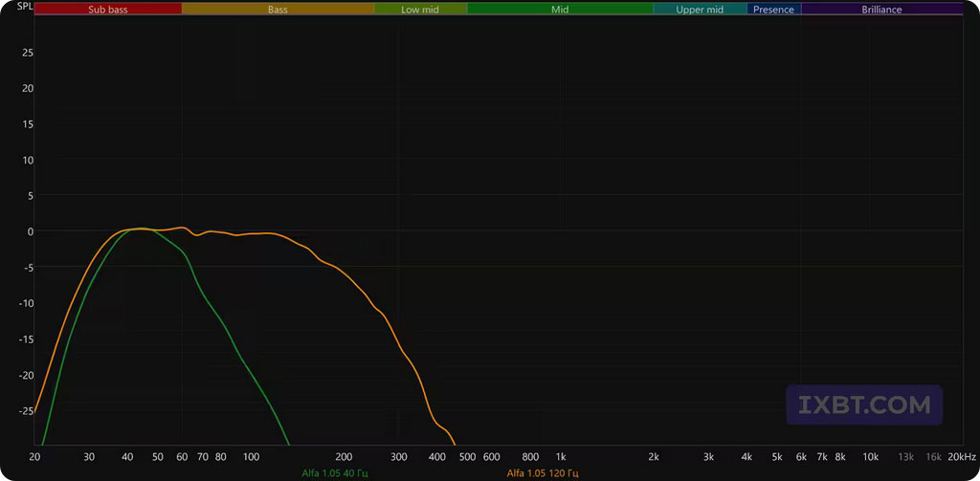Click the 10k frequency axis tick
Image resolution: width=980 pixels, height=481 pixels.
click(x=871, y=457)
